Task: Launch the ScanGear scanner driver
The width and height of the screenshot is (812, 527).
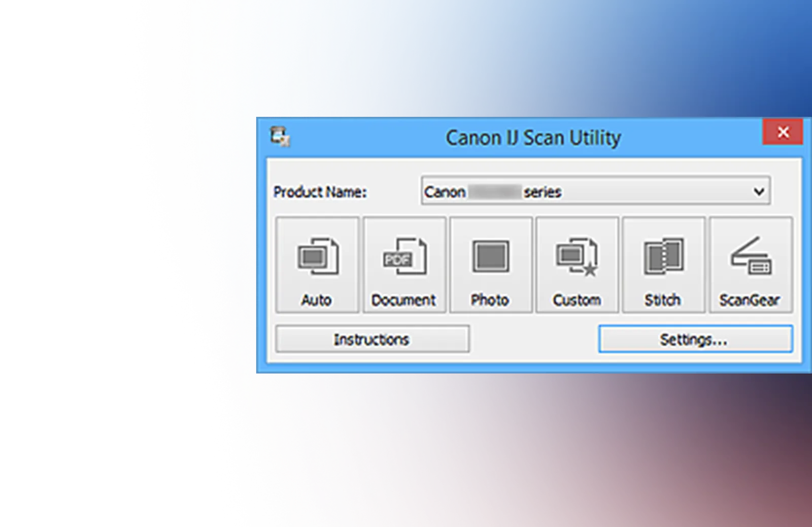Action: [x=750, y=265]
